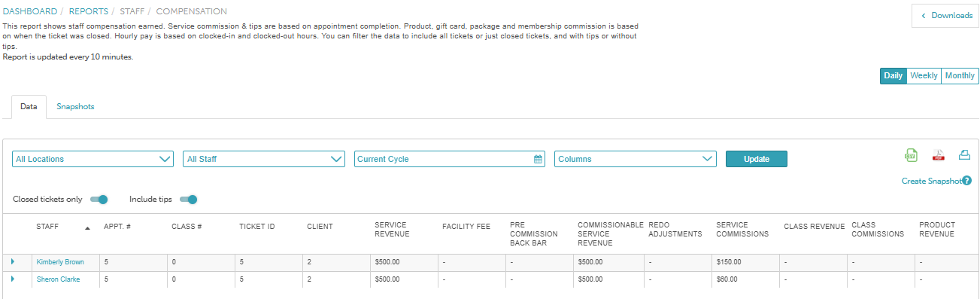
Task: Open Sheron Clarke staff link
Action: (x=58, y=279)
